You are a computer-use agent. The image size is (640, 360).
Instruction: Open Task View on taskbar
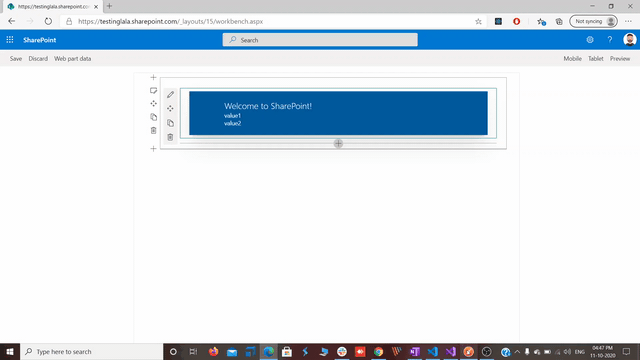click(x=193, y=351)
